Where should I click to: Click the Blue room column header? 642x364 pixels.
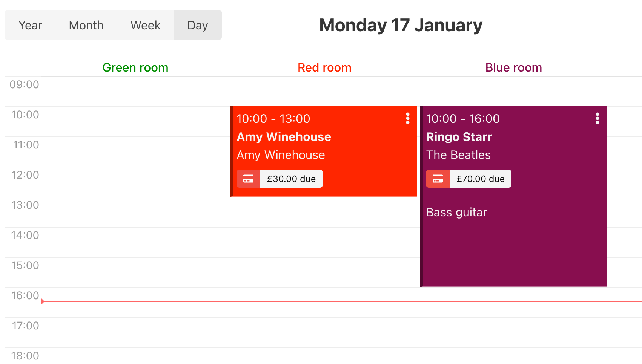point(513,67)
